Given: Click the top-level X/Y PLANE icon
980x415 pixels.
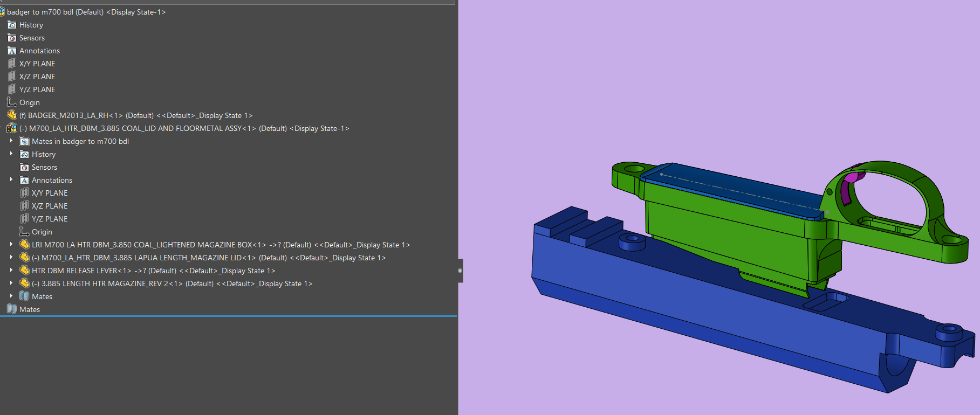Looking at the screenshot, I should click(12, 64).
